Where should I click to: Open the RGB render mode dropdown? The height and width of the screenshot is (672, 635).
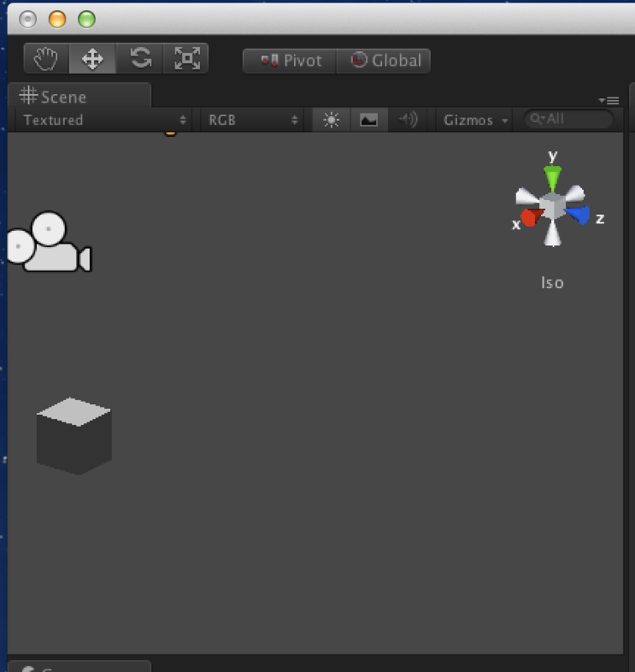click(253, 120)
